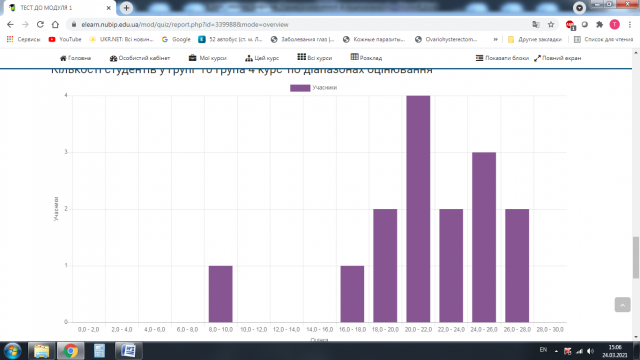640x360 pixels.
Task: Show hidden tray icons arrow
Action: 556,351
